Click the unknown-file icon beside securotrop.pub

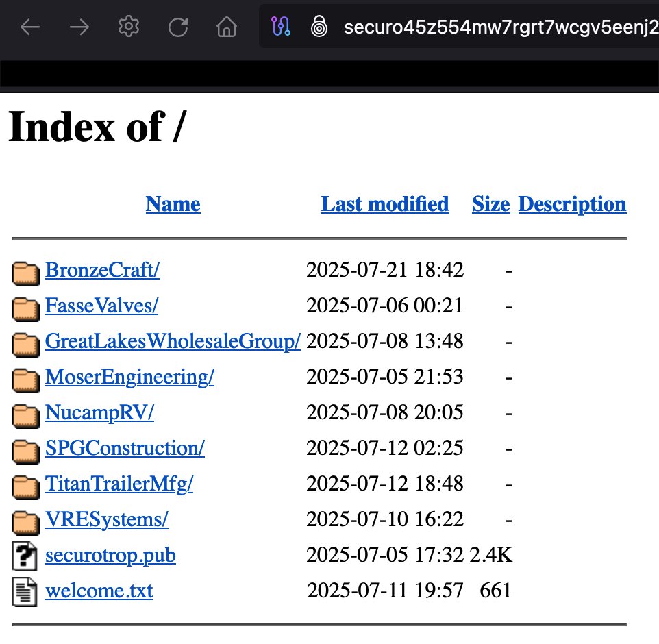pyautogui.click(x=25, y=556)
